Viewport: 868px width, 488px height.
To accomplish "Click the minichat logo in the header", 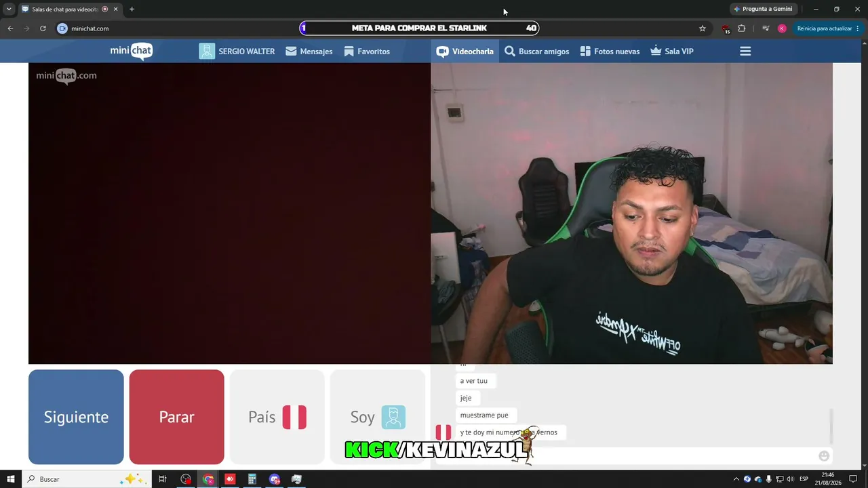I will [131, 51].
